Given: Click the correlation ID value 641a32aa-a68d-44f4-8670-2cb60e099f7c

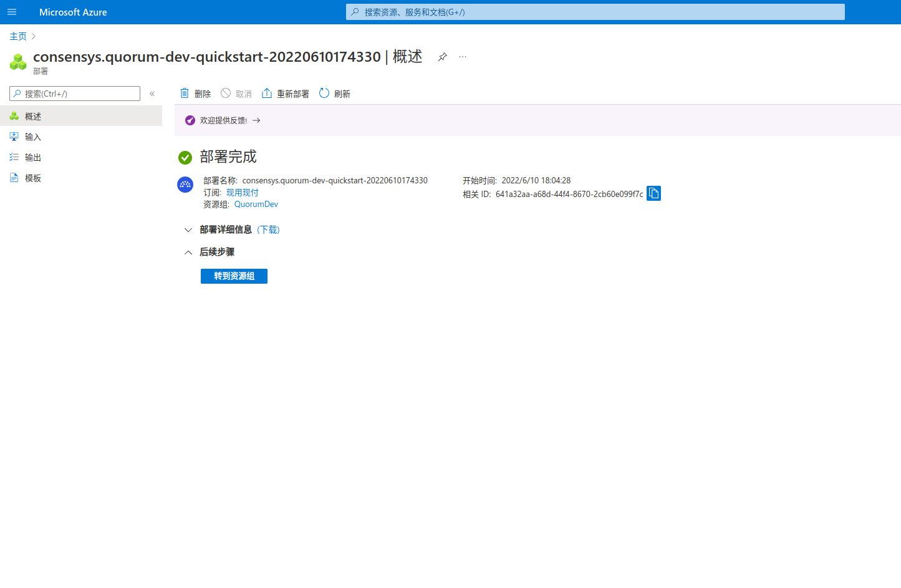Looking at the screenshot, I should [569, 194].
